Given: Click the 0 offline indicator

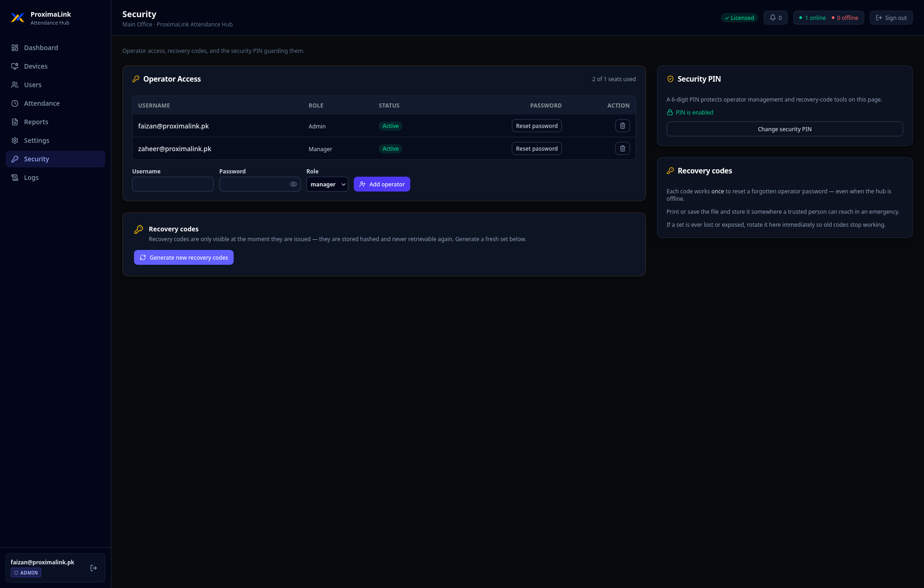Looking at the screenshot, I should tap(845, 18).
